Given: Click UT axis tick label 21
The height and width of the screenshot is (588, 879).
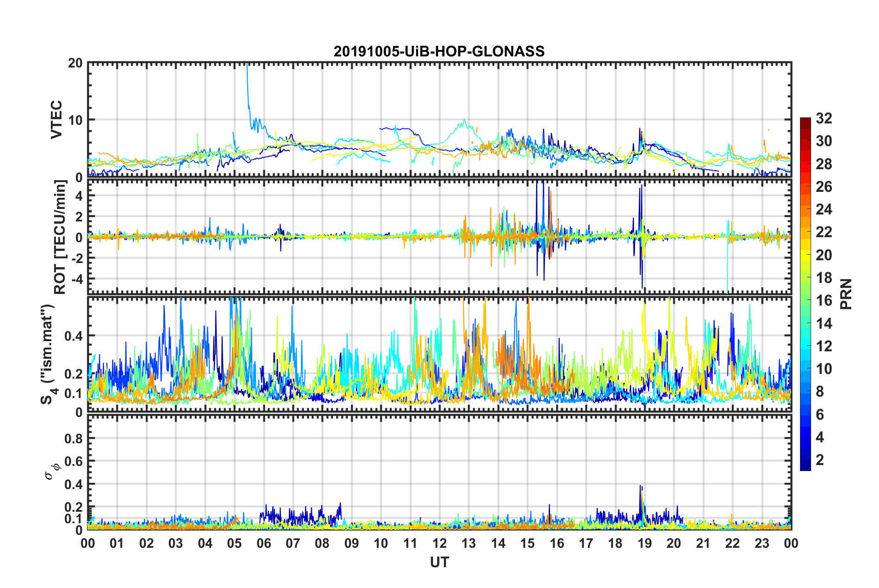Looking at the screenshot, I should tap(703, 543).
